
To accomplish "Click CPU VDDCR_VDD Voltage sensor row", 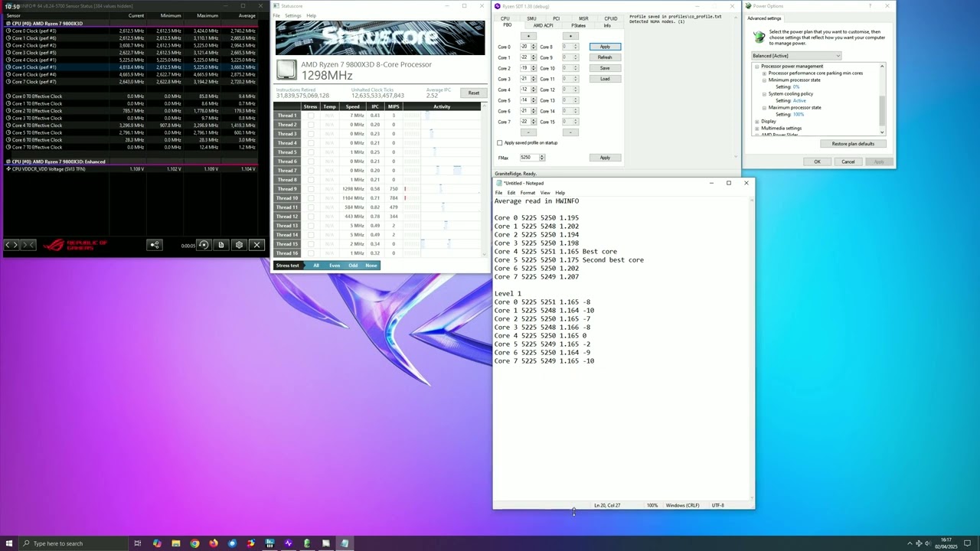I will tap(130, 169).
